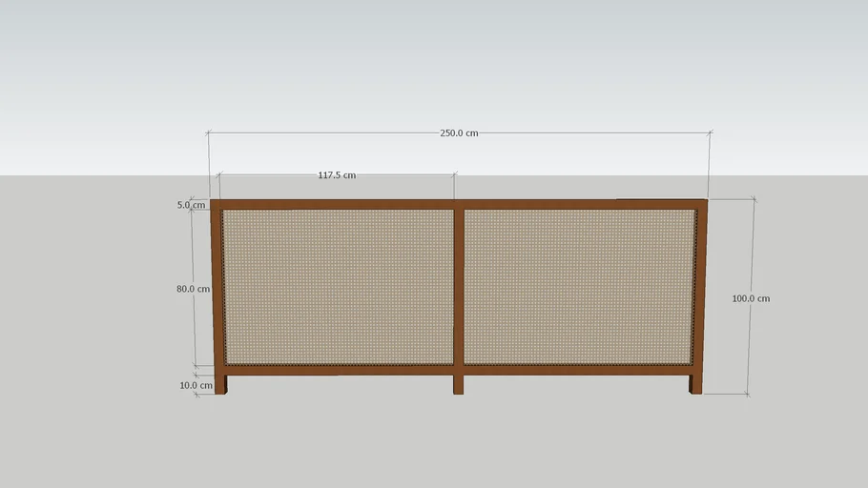This screenshot has height=488, width=868.
Task: Select the 80.0 cm panel height label
Action: (x=193, y=289)
